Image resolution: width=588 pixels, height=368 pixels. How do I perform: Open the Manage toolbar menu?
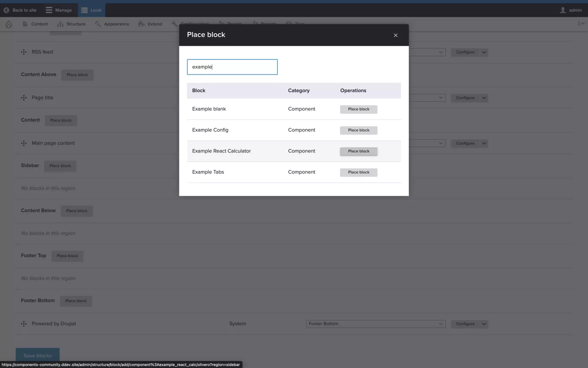tap(59, 10)
